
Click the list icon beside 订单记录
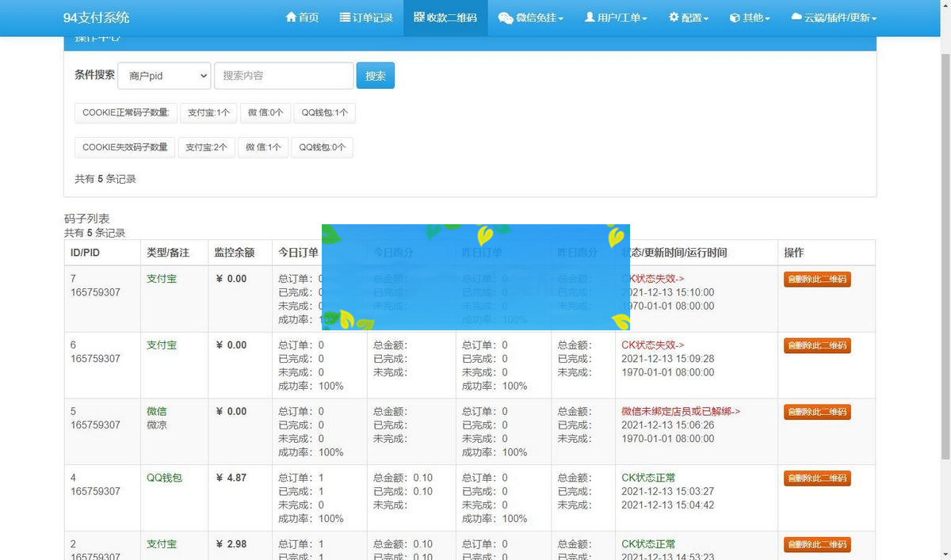pos(346,17)
